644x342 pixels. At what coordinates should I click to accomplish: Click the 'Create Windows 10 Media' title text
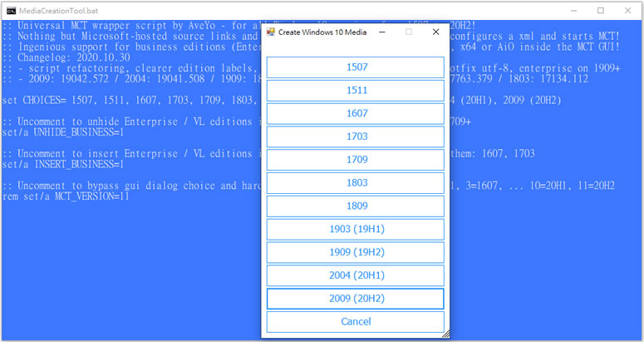pos(322,32)
